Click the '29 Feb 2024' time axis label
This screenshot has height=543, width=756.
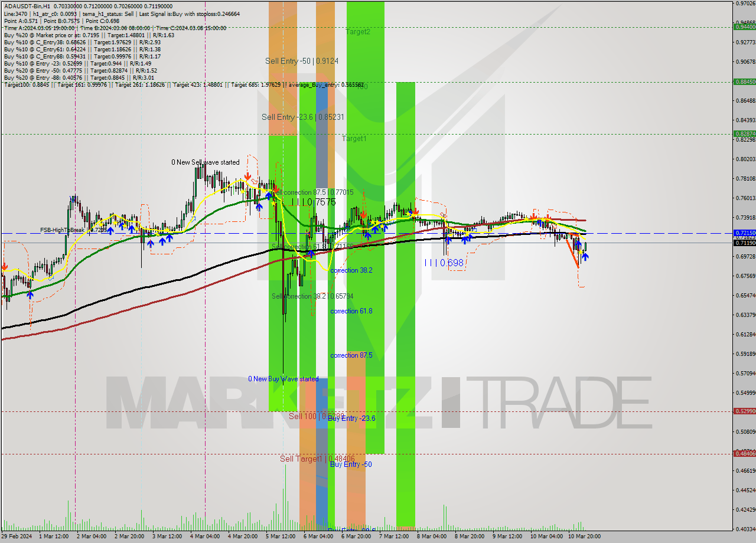coord(17,536)
